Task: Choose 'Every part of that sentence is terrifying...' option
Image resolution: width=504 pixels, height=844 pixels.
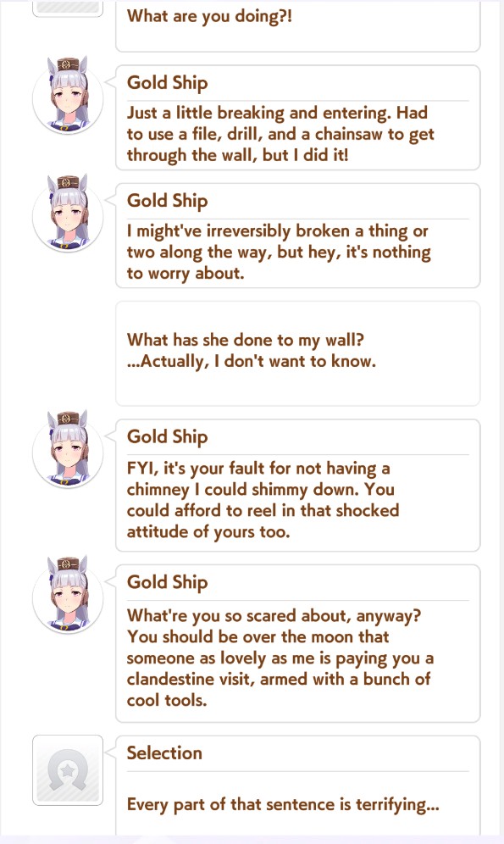Action: point(283,804)
